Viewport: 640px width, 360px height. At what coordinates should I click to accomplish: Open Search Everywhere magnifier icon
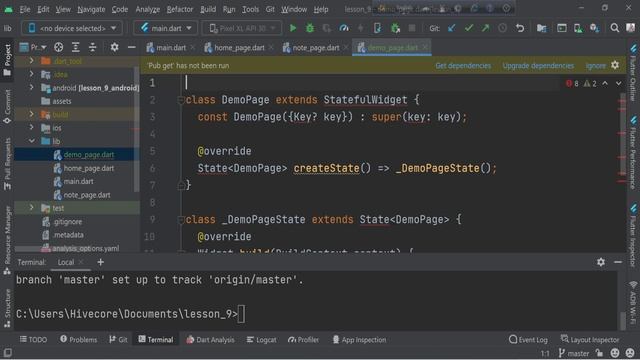(x=614, y=28)
